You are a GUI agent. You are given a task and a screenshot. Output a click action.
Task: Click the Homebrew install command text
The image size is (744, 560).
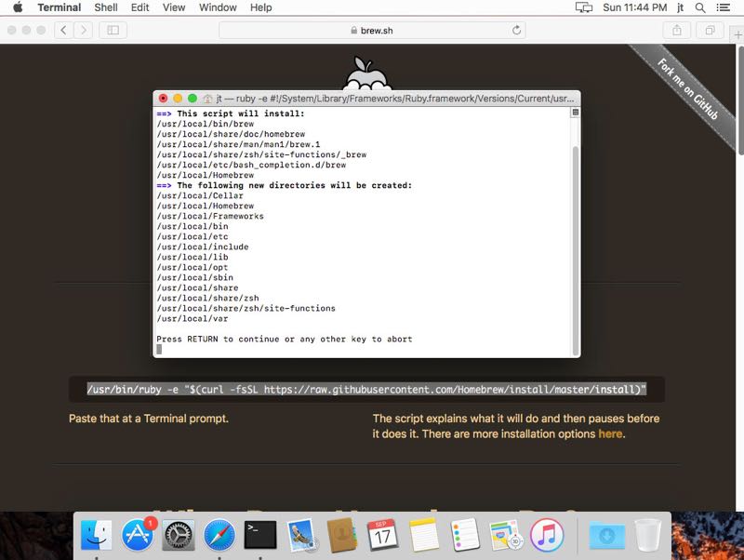tap(366, 390)
